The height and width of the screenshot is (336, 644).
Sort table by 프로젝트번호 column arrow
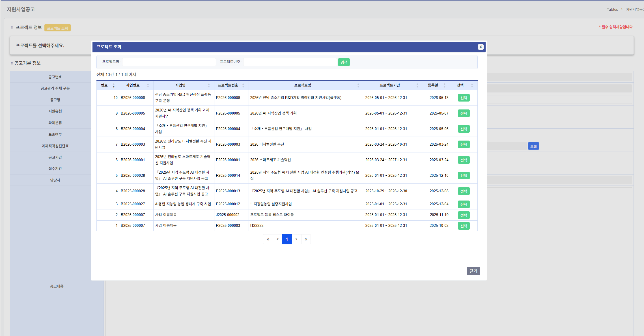[243, 85]
